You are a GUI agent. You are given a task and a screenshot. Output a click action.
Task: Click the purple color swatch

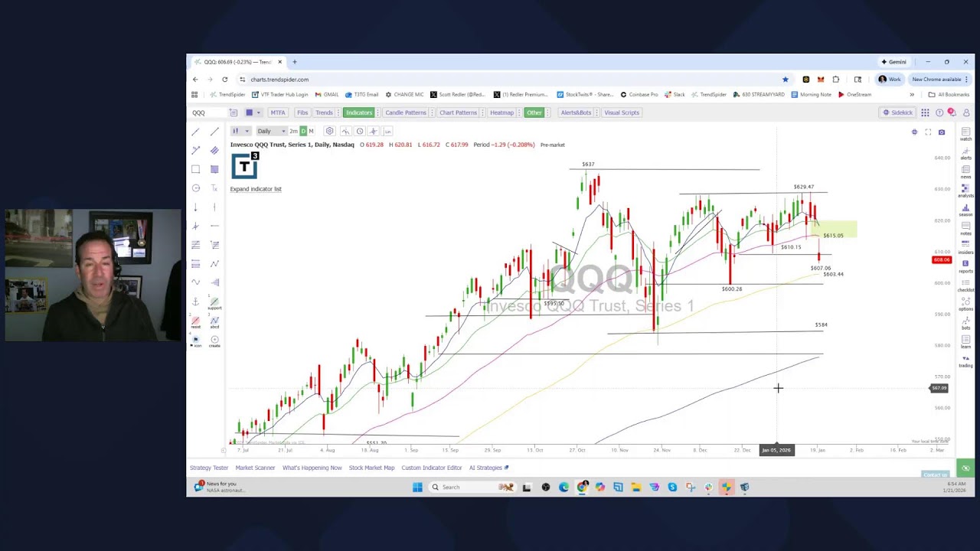click(249, 112)
